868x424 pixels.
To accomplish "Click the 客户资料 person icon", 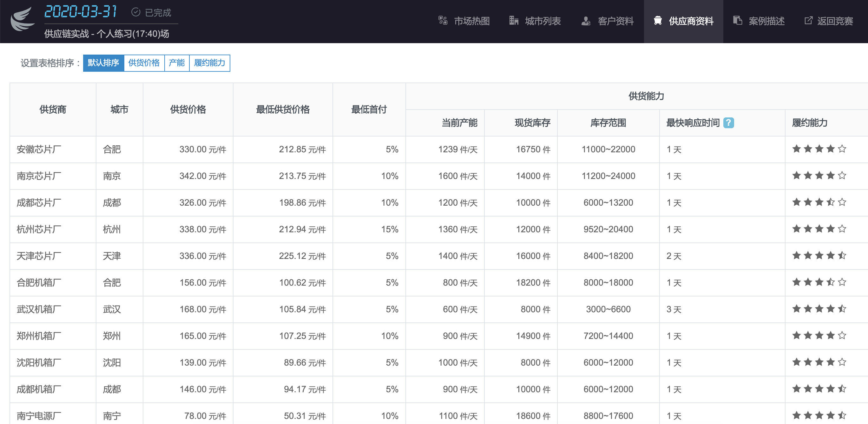I will tap(586, 21).
